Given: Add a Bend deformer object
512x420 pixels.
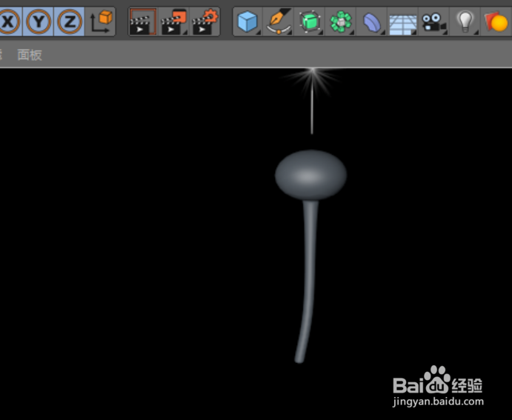Looking at the screenshot, I should [x=372, y=21].
